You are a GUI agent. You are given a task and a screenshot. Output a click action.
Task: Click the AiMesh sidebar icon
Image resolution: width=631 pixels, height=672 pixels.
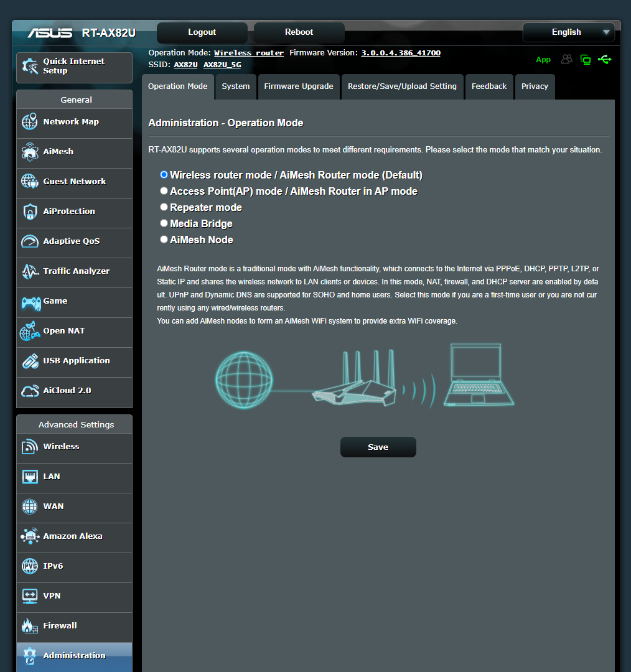coord(30,152)
